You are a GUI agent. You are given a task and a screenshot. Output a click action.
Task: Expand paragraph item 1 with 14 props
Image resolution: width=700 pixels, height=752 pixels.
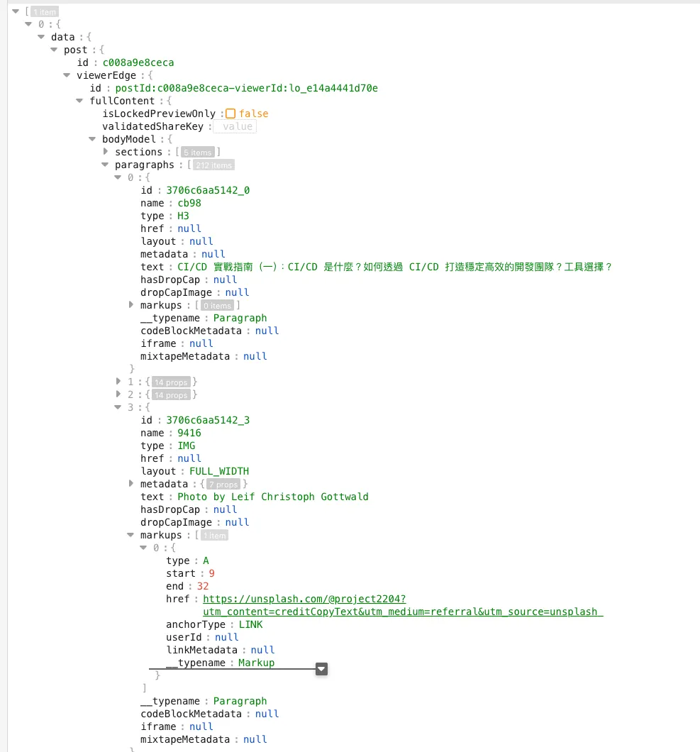(x=118, y=382)
